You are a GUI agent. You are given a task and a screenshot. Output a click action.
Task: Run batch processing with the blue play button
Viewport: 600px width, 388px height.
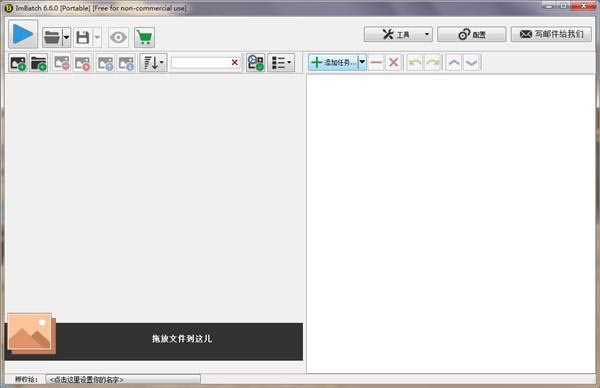click(x=23, y=34)
